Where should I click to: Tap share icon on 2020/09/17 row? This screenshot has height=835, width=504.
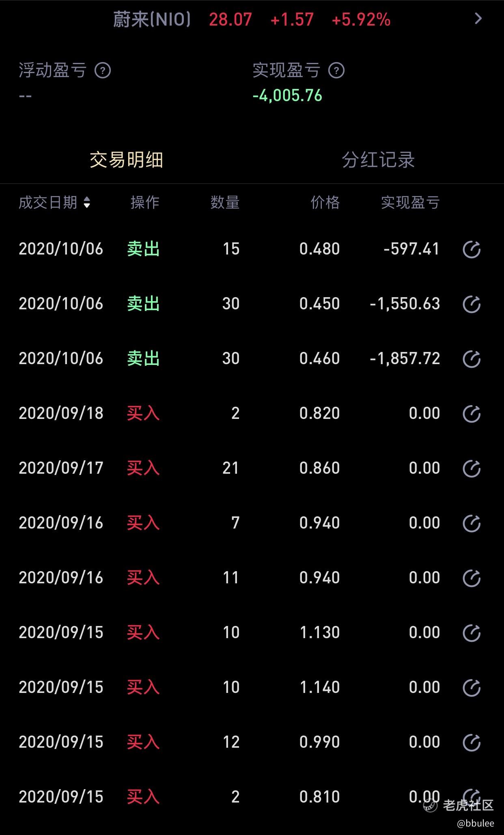(472, 468)
